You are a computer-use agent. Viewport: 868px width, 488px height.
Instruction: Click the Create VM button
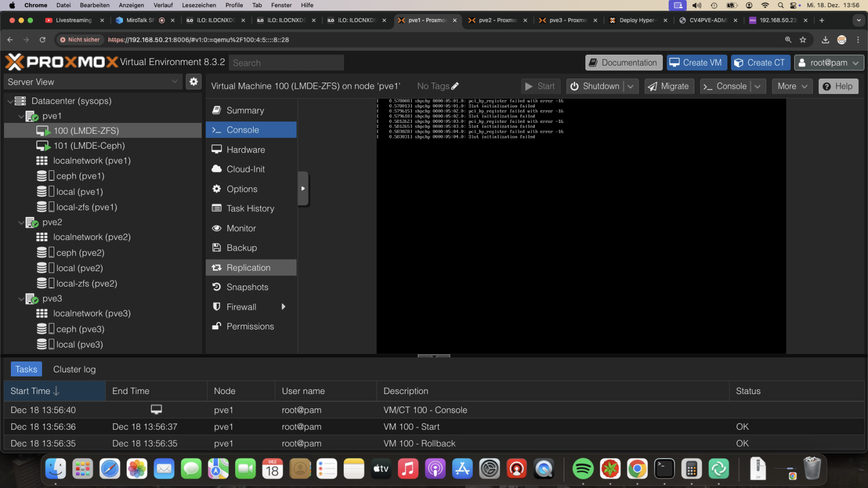696,62
